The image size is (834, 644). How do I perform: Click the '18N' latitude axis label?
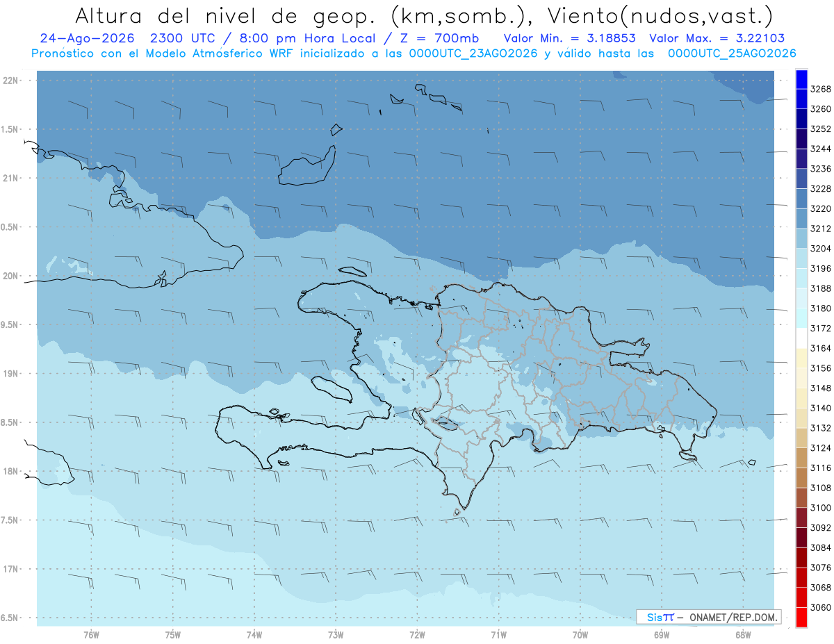(10, 471)
